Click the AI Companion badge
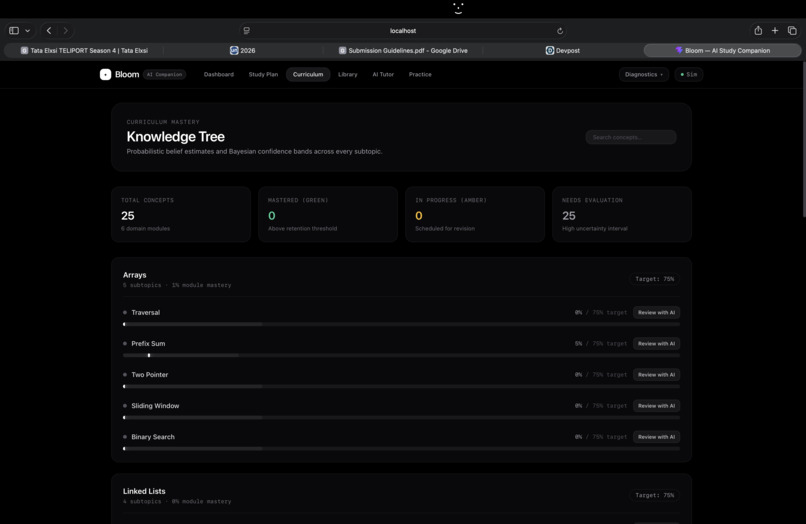 (164, 75)
